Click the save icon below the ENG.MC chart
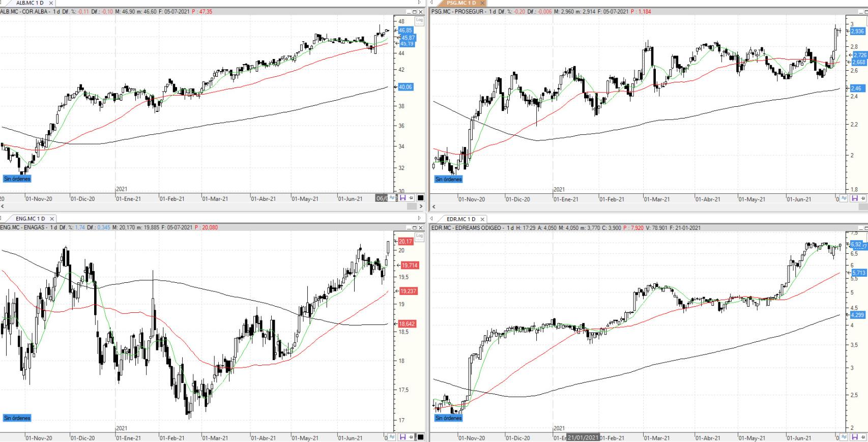This screenshot has width=868, height=442. (x=402, y=436)
